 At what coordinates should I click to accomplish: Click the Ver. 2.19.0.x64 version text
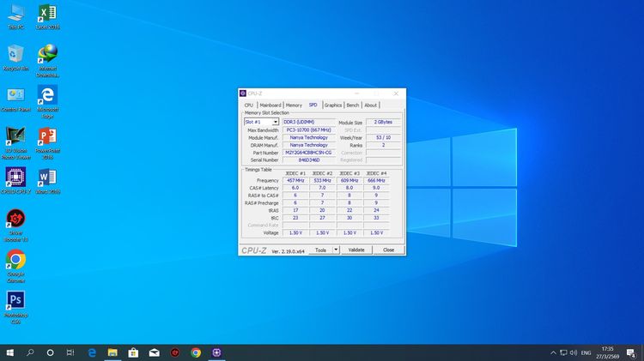click(x=288, y=251)
